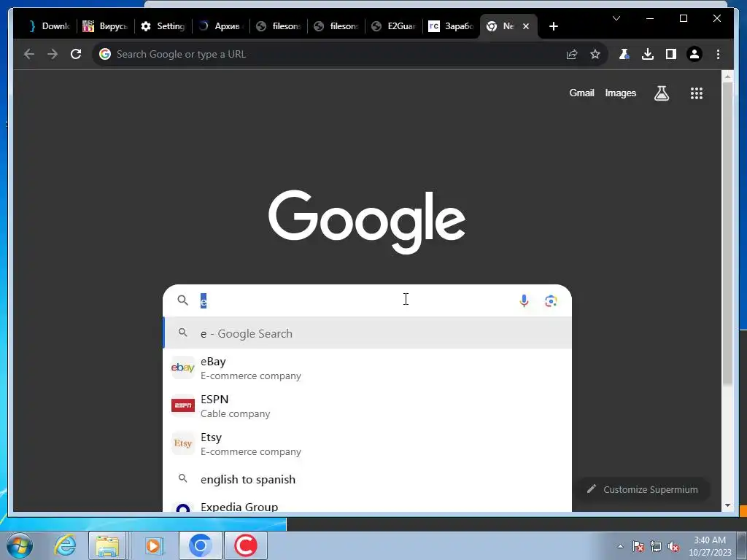This screenshot has height=560, width=747.
Task: Open Windows Media Player from taskbar
Action: pos(154,545)
